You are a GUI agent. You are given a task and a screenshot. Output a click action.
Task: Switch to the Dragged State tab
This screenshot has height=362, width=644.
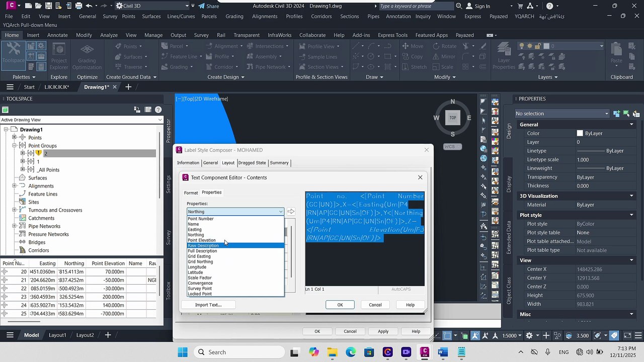coord(252,163)
